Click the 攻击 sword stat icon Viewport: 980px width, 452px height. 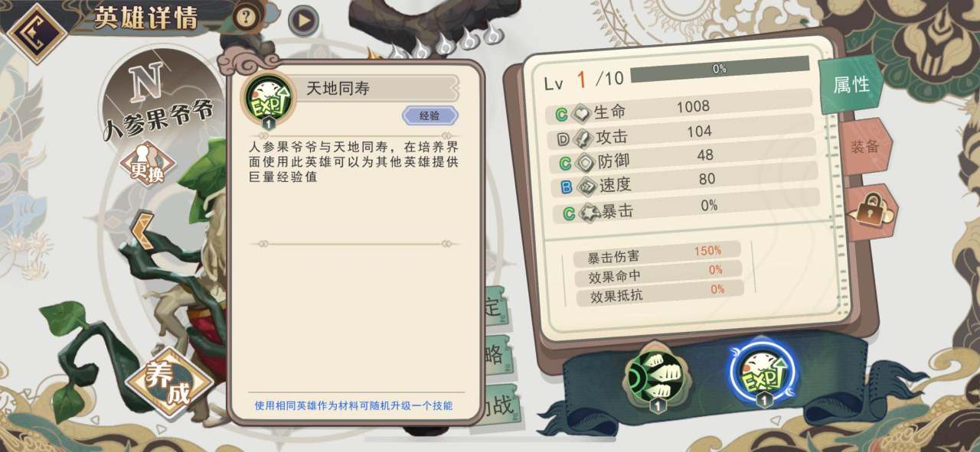[x=582, y=139]
